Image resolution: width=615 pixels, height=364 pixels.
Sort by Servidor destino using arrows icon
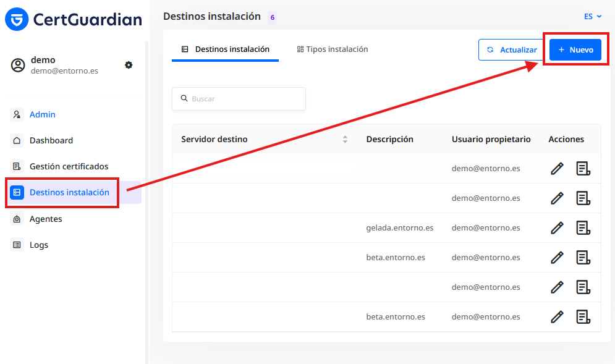(x=345, y=139)
